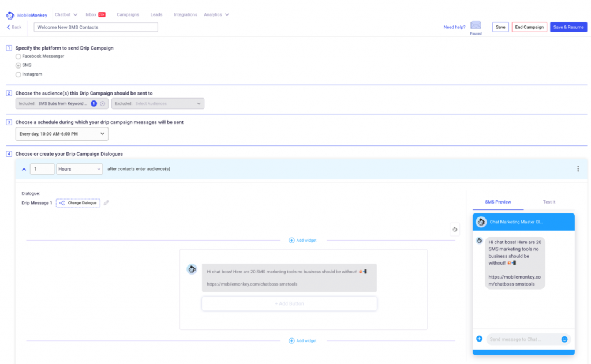Go to the Campaigns page
591x364 pixels.
pyautogui.click(x=128, y=14)
